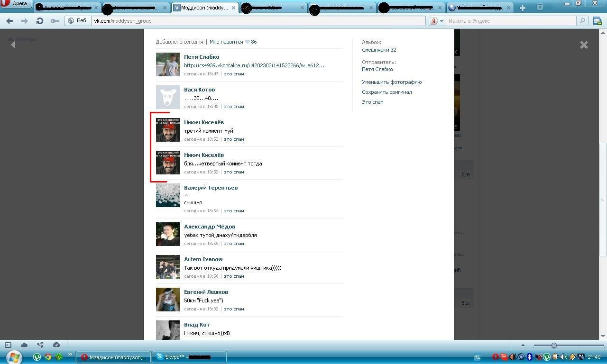Image resolution: width=607 pixels, height=364 pixels.
Task: Switch to the Мэддисон (maddyson) tab
Action: [203, 8]
